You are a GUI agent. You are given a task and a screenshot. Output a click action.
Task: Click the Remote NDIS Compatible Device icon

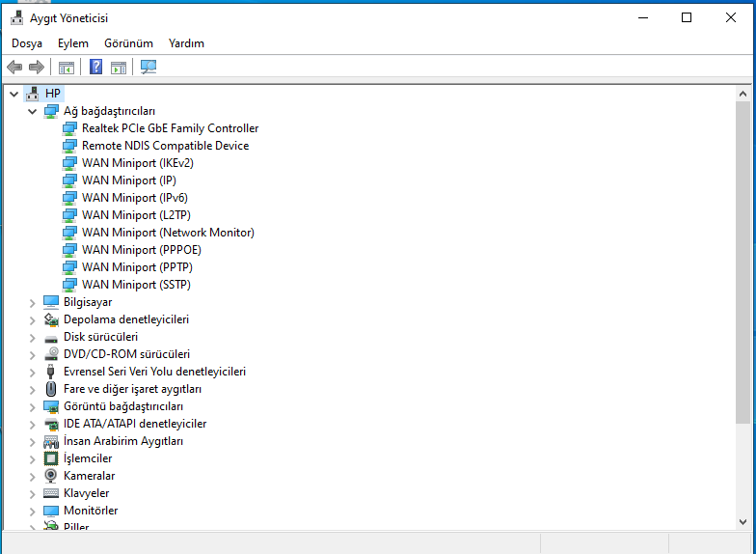69,146
